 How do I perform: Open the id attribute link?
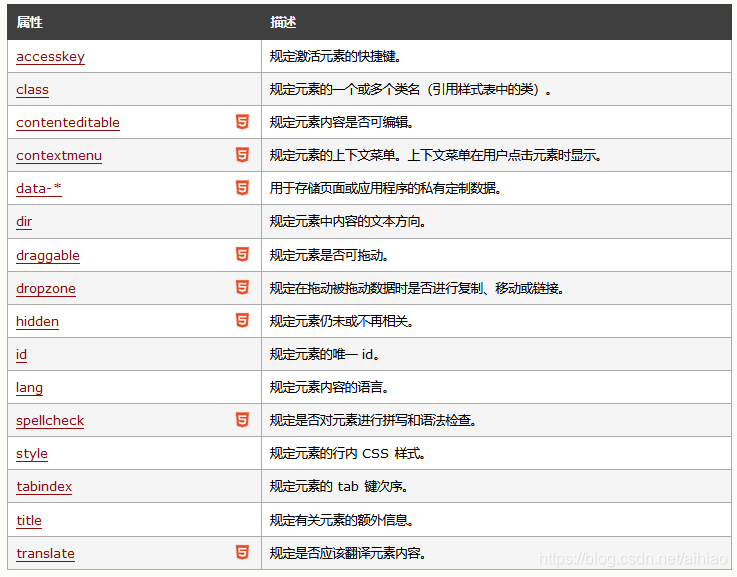pos(21,354)
